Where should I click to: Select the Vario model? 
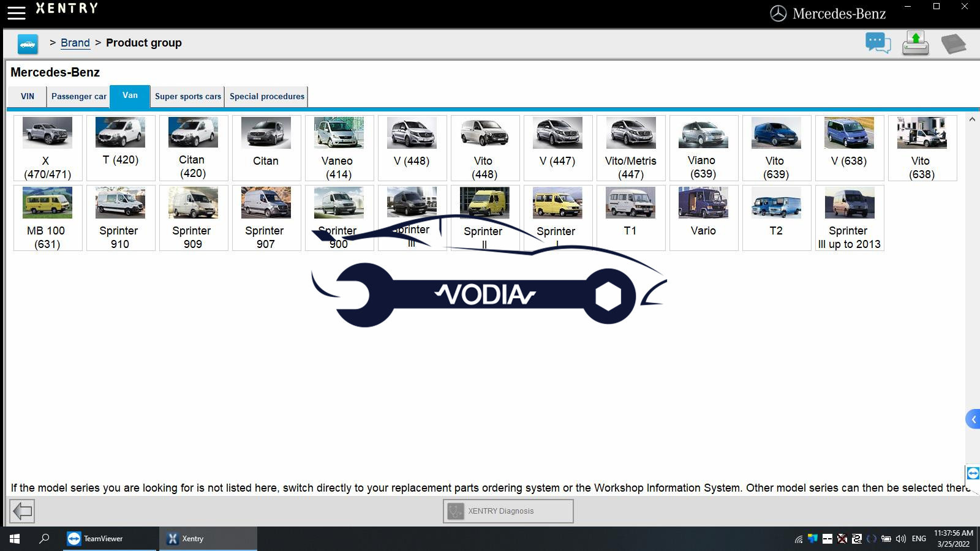coord(704,218)
